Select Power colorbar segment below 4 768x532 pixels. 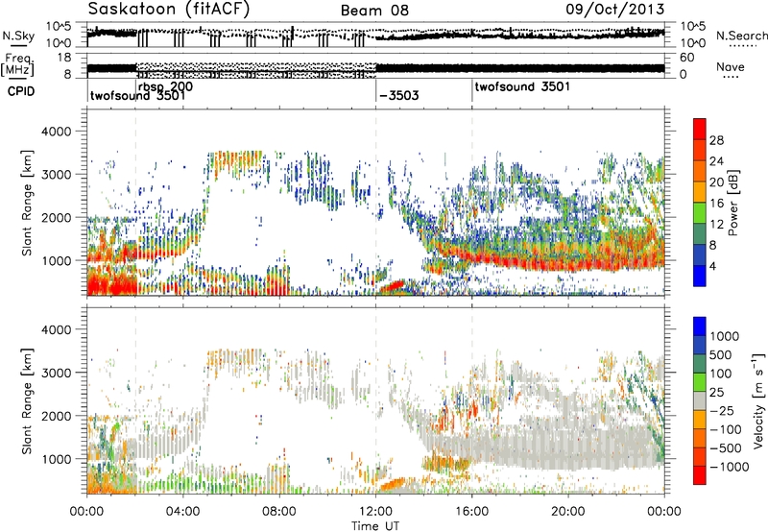point(700,277)
